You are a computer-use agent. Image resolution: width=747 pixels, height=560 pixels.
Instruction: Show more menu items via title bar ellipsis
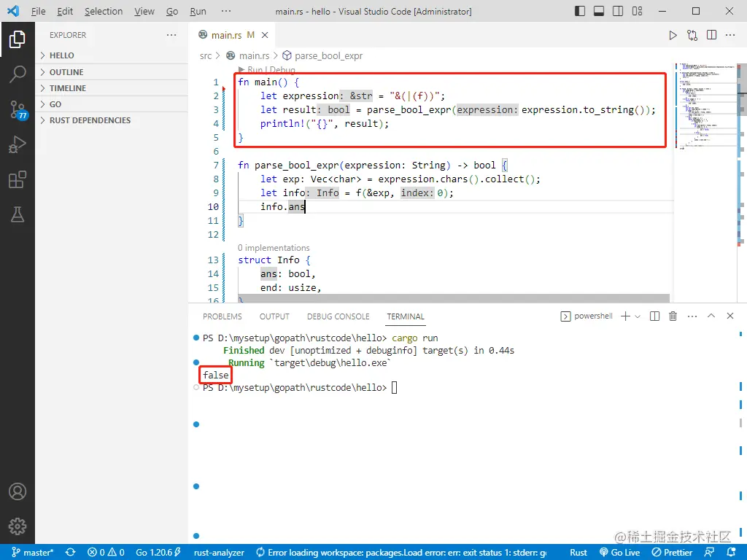coord(226,11)
